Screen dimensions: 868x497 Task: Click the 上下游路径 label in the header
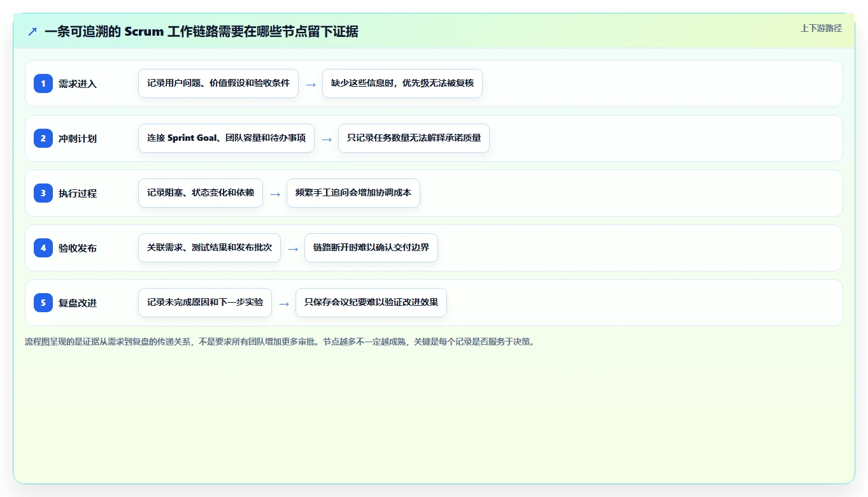pos(821,28)
